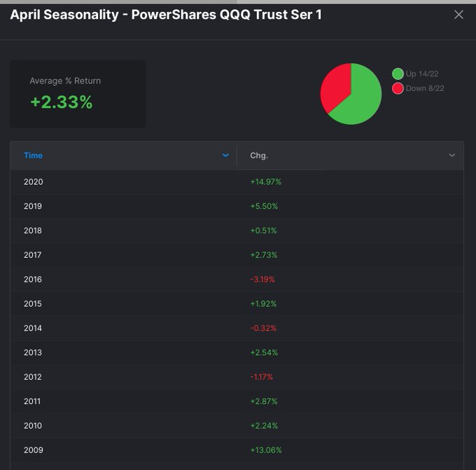Select the 2014 row year cell
The height and width of the screenshot is (470, 476).
[33, 328]
